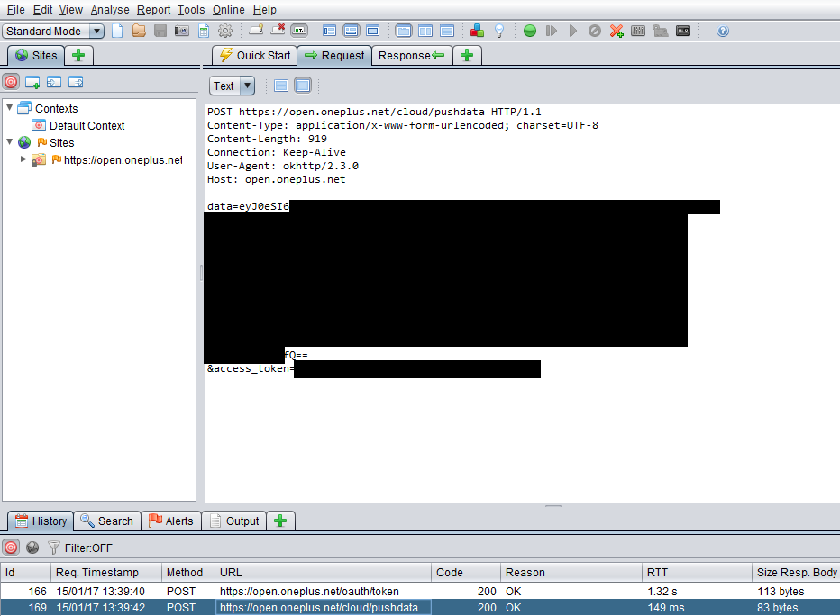Open the Session Properties gear icon
Image resolution: width=840 pixels, height=616 pixels.
[224, 30]
